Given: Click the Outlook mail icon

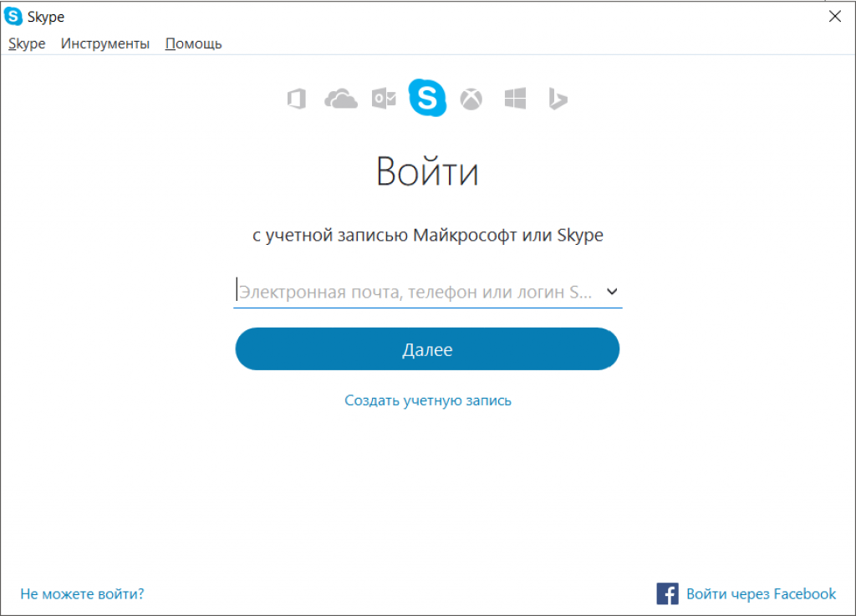Looking at the screenshot, I should (x=384, y=99).
